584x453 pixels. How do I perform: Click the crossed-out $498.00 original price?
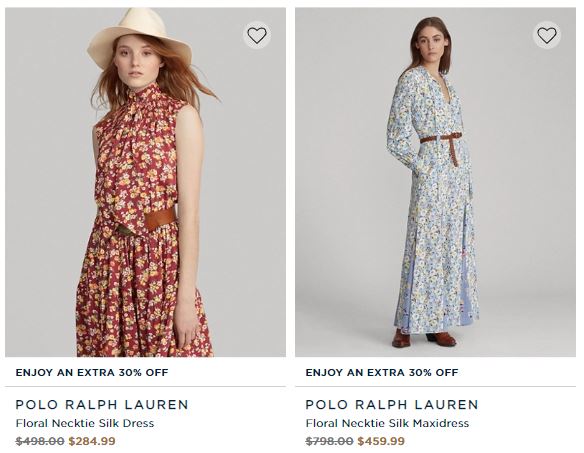click(40, 441)
